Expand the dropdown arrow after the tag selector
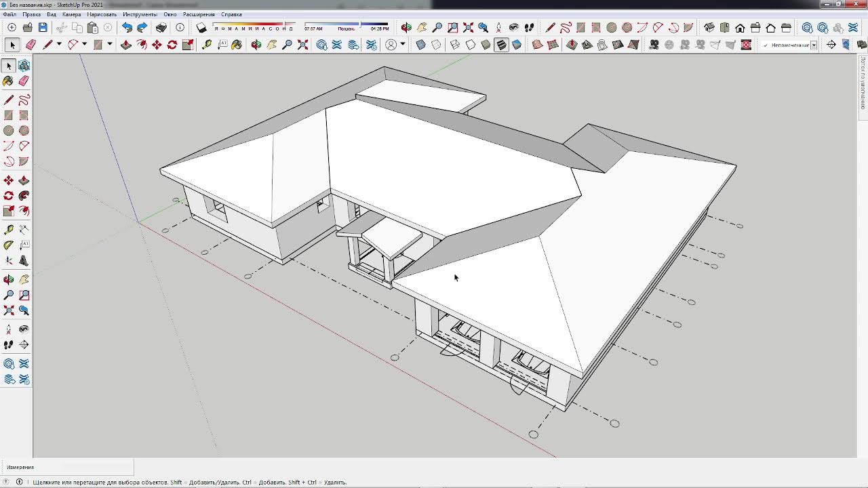The image size is (868, 488). 814,45
